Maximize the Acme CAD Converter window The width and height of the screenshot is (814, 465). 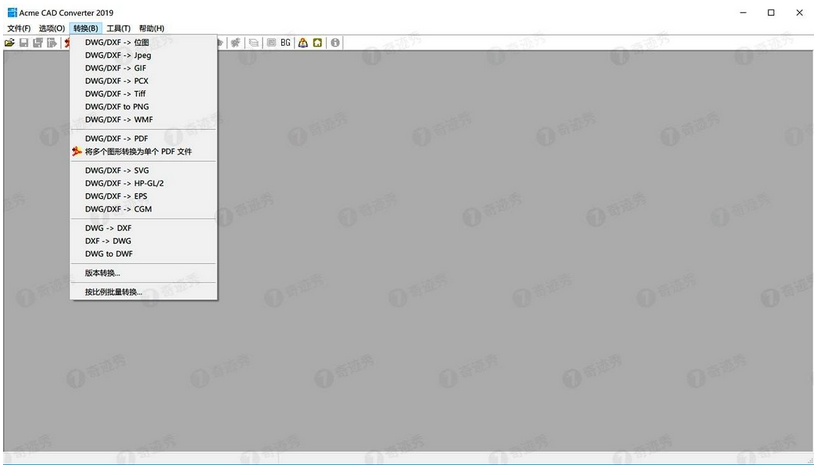[x=771, y=12]
